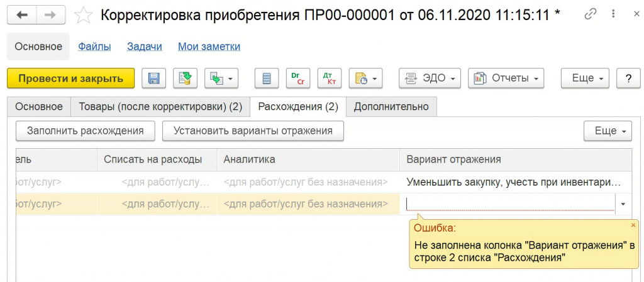Open the reports clock icon dropdown

[366, 79]
